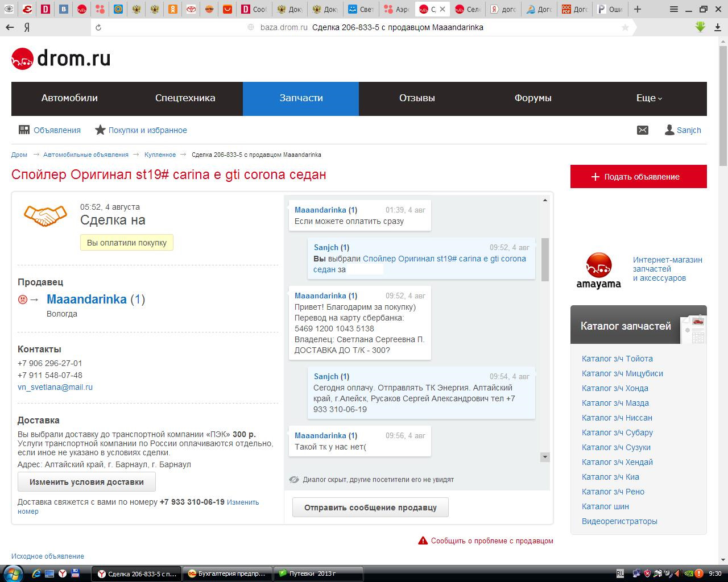Image resolution: width=728 pixels, height=582 pixels.
Task: Switch to VK pinned tab
Action: click(x=64, y=9)
